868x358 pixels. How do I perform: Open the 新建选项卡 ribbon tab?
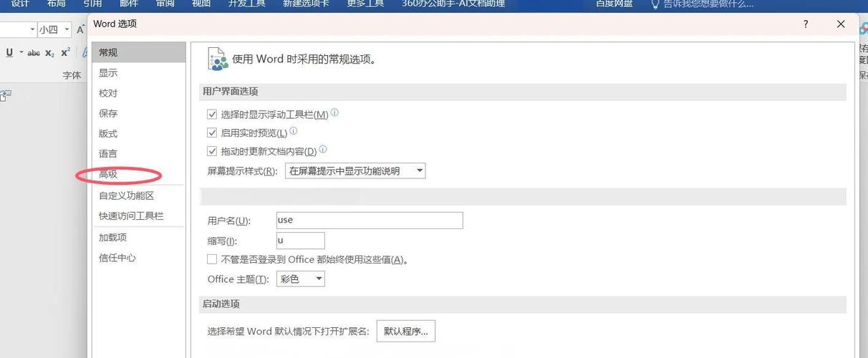(x=306, y=4)
